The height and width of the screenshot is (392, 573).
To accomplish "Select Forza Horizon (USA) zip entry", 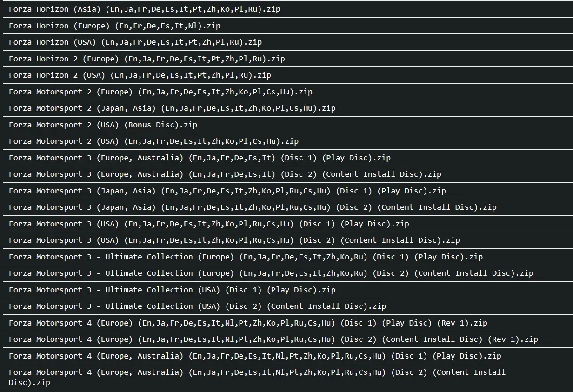I will point(135,42).
